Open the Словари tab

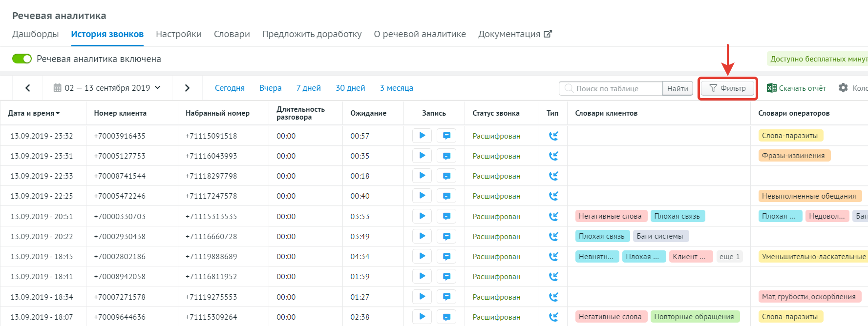pos(232,34)
